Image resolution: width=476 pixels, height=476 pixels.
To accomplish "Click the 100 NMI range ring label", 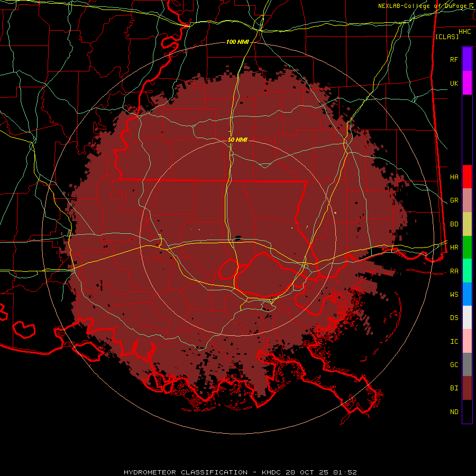I will [237, 42].
